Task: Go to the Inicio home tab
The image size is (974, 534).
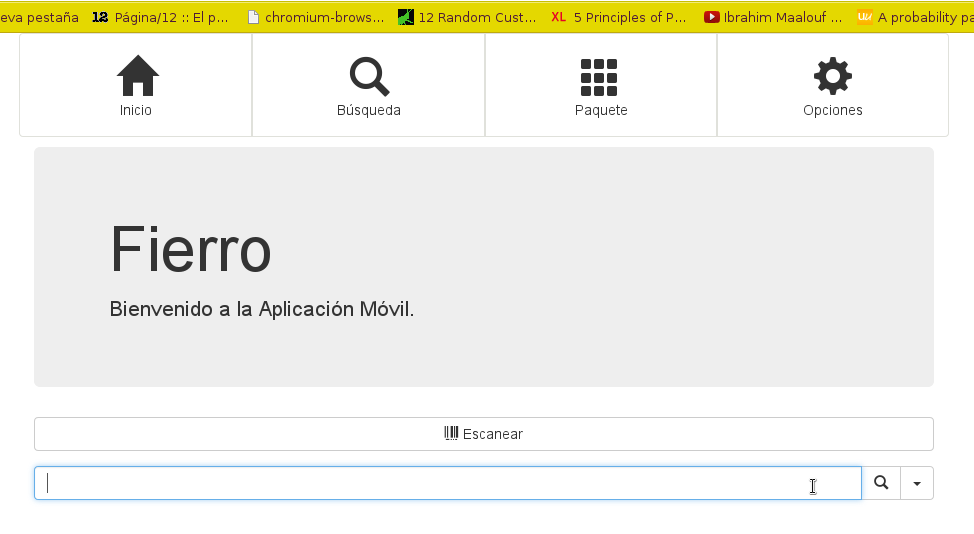Action: pyautogui.click(x=135, y=85)
